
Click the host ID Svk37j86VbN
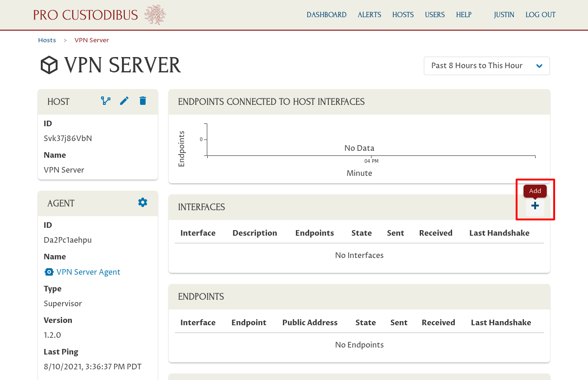click(x=68, y=138)
